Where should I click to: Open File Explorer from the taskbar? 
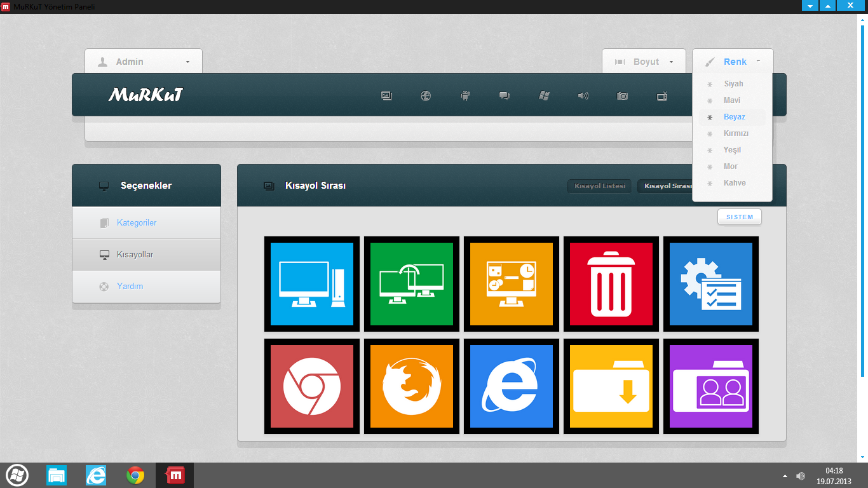(57, 475)
